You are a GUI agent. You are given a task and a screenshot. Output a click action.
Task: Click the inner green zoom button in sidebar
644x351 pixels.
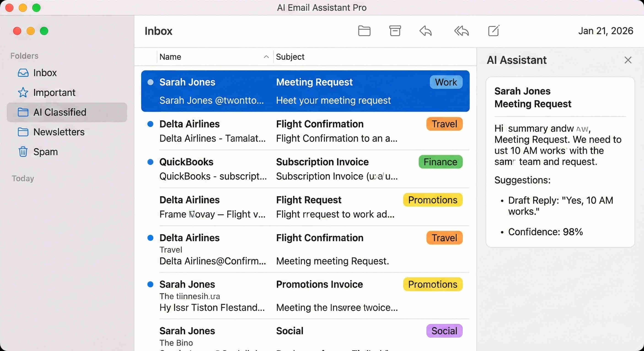click(44, 31)
